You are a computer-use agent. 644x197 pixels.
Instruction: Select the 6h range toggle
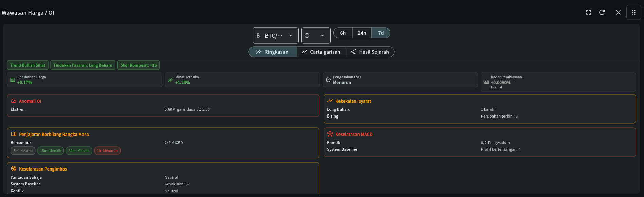coord(343,33)
